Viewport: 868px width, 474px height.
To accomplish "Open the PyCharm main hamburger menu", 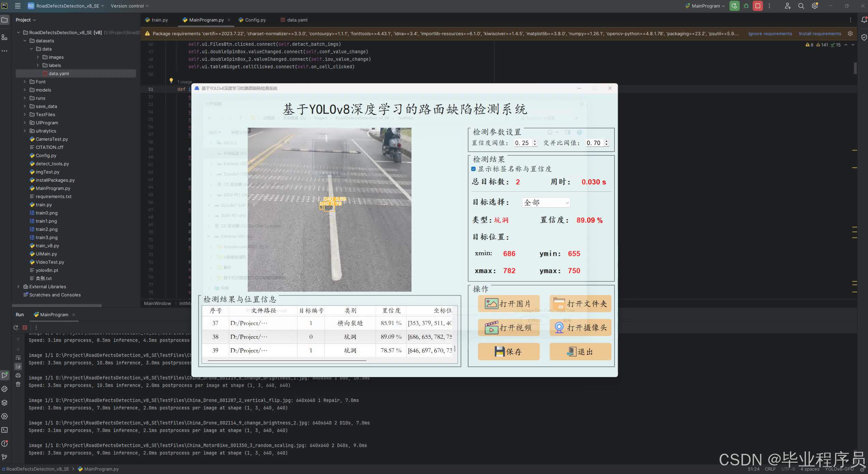I will pos(18,6).
